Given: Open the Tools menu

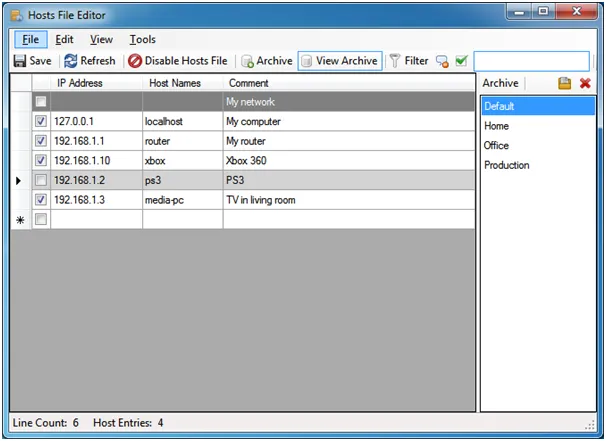Looking at the screenshot, I should pyautogui.click(x=142, y=39).
